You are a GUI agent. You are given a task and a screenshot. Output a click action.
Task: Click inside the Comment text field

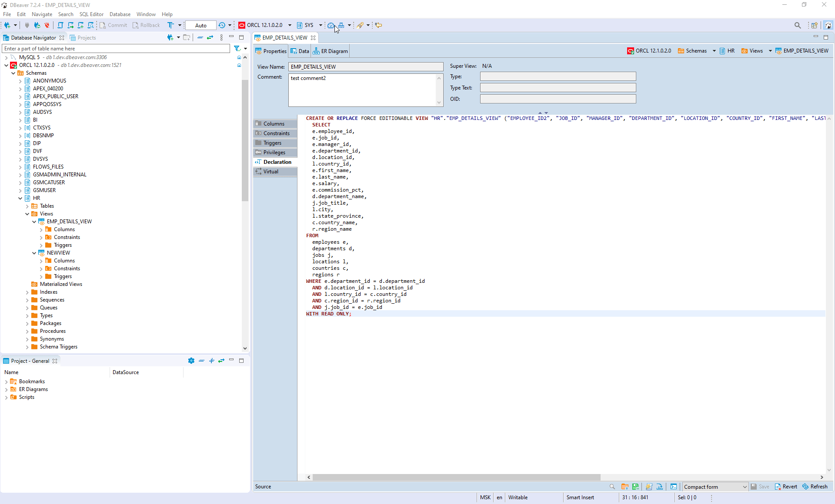(x=363, y=89)
